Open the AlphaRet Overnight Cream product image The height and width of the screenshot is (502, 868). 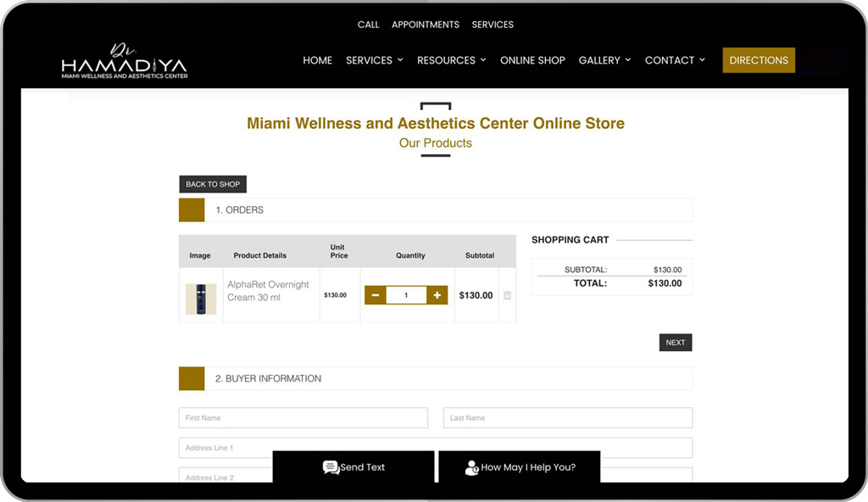200,298
